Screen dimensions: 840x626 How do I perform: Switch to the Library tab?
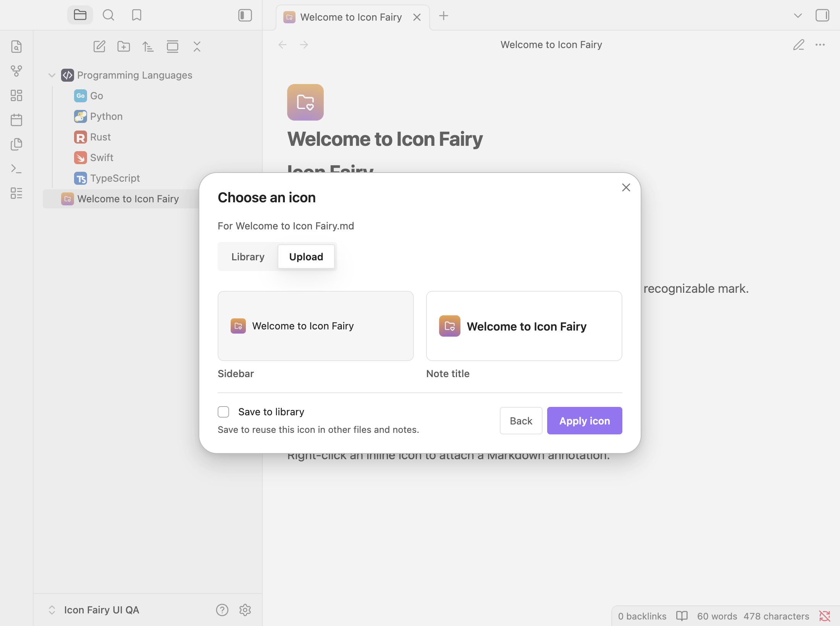coord(248,257)
